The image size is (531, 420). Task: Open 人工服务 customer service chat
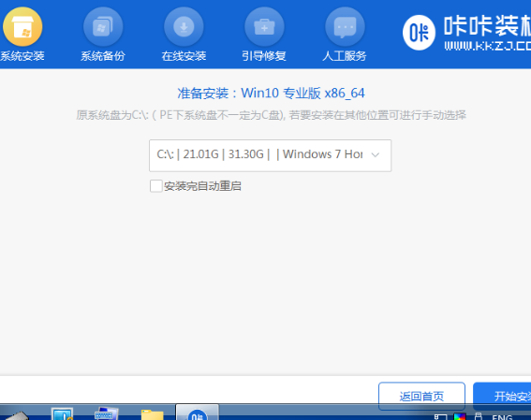(345, 35)
